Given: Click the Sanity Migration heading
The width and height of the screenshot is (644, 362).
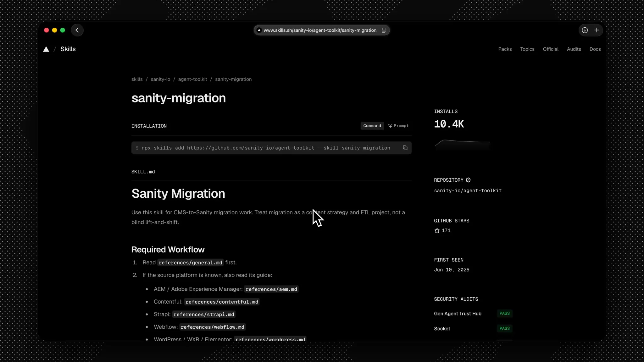Looking at the screenshot, I should coord(178,194).
